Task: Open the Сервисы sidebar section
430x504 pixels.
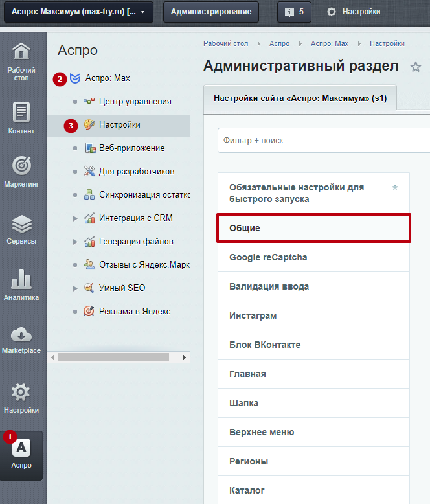Action: point(21,229)
